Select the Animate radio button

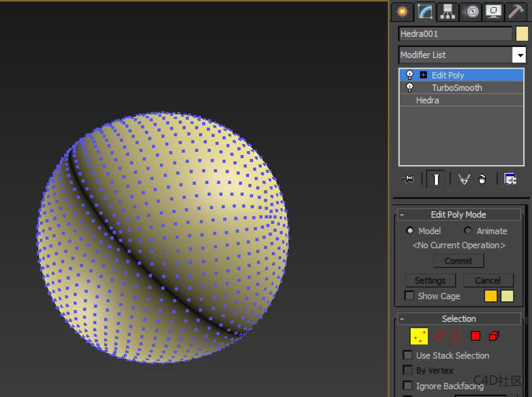(x=468, y=231)
